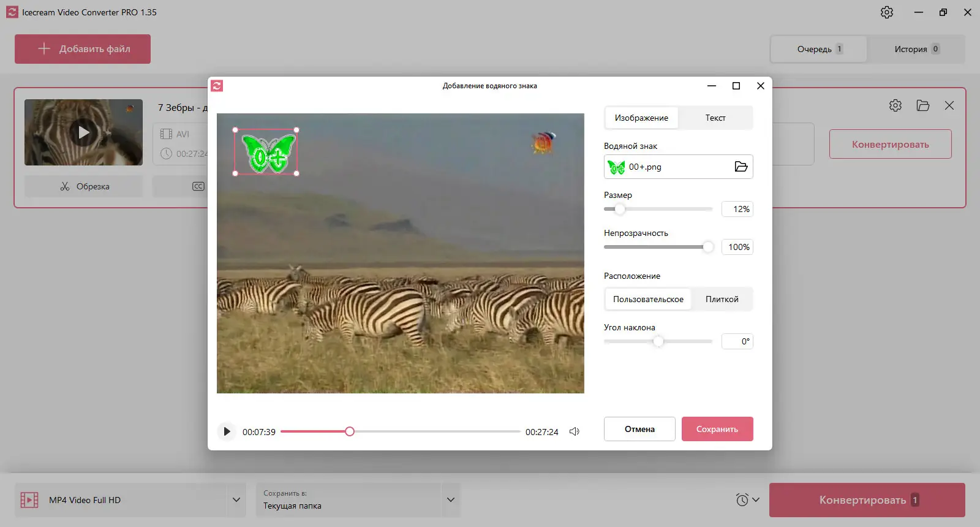Open output folder for the zebra file
The height and width of the screenshot is (527, 980).
pos(923,105)
